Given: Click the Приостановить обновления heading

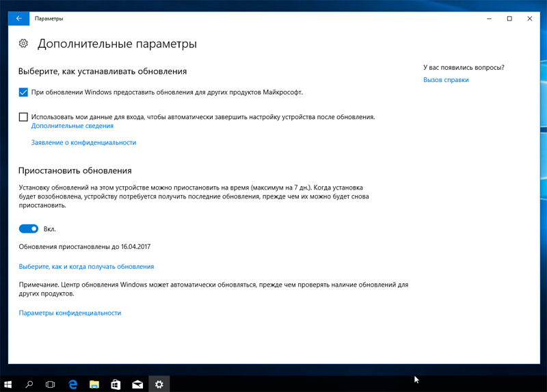Looking at the screenshot, I should tap(75, 170).
